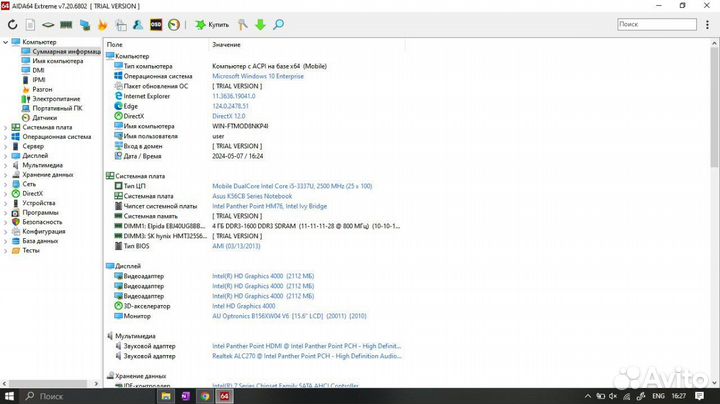Expand the Дисплей tree node
The width and height of the screenshot is (720, 404).
click(6, 156)
